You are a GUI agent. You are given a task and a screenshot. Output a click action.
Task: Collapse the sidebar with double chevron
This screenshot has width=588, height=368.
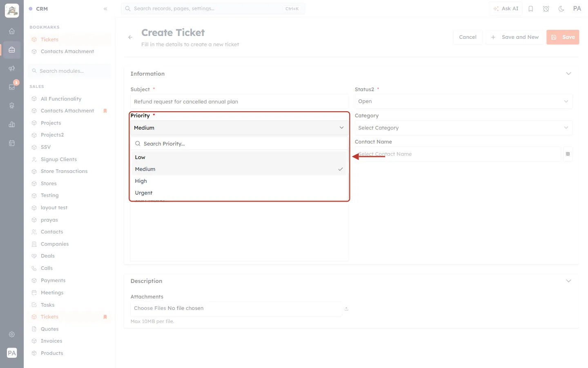tap(105, 9)
